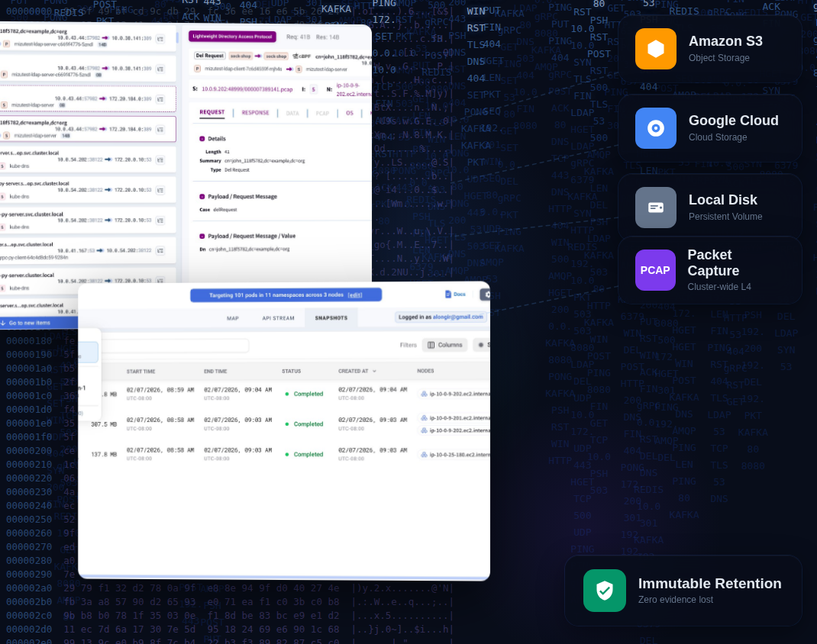Select Completed status of 08:59 AM snapshot
This screenshot has width=817, height=644.
305,394
